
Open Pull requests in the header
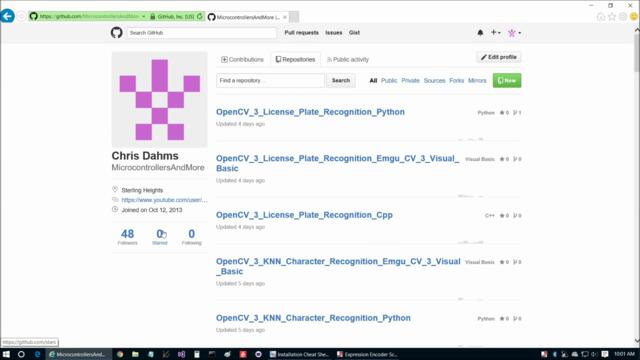coord(301,32)
